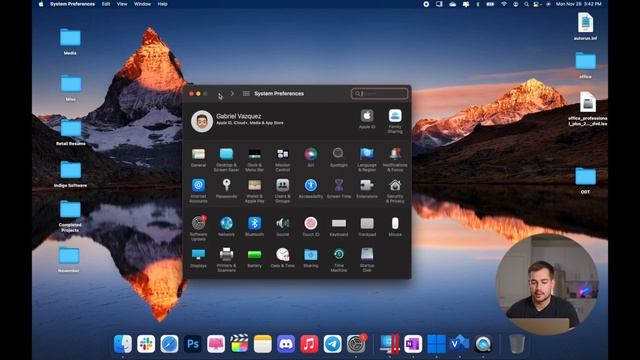Open Extensions preferences pane

(367, 189)
